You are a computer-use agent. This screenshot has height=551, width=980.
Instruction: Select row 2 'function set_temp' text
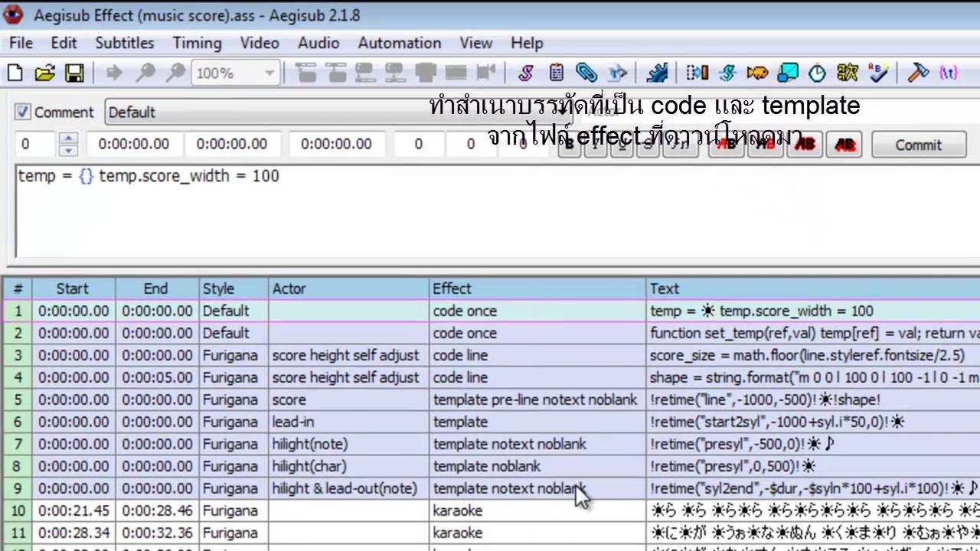pos(814,333)
